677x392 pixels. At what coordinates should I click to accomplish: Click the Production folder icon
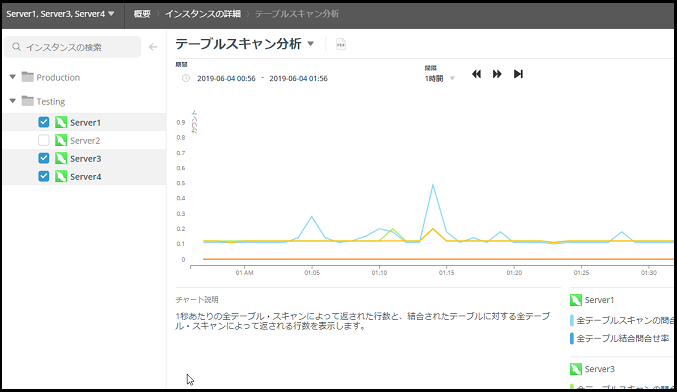pos(28,77)
